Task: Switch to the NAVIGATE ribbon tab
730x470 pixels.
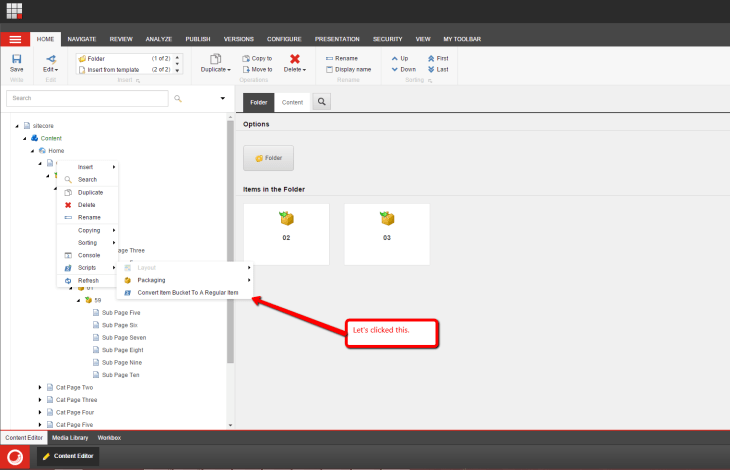Action: [x=82, y=39]
